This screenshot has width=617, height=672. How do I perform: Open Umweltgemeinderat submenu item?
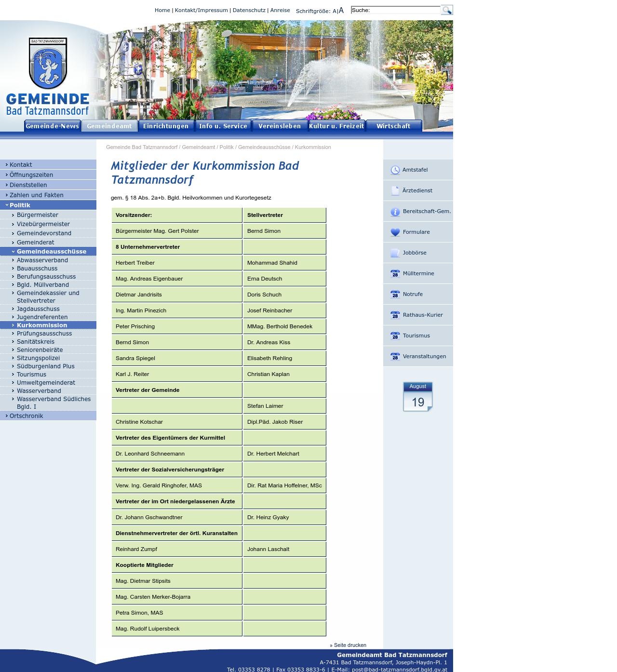(x=48, y=383)
